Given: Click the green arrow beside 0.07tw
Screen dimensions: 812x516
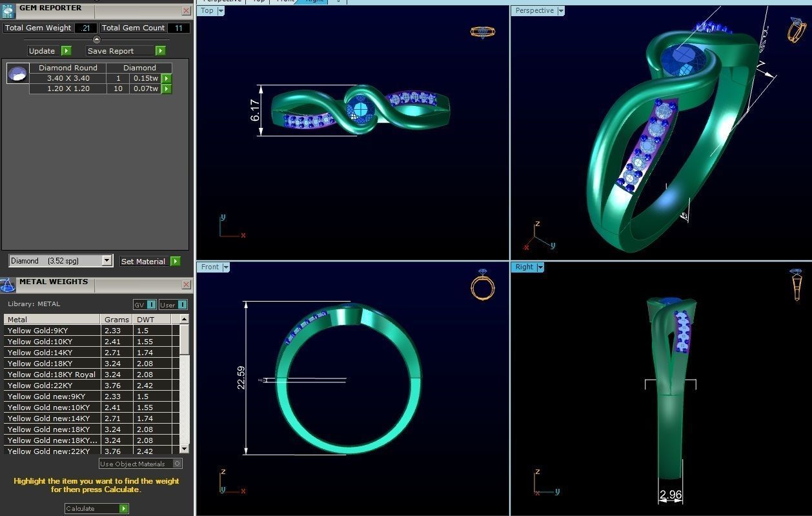Looking at the screenshot, I should coord(167,88).
